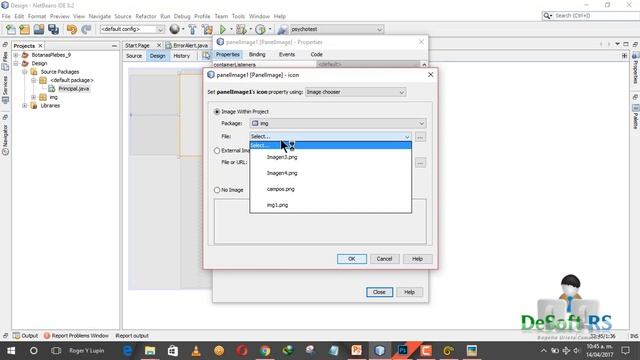Click the New Project toolbar icon
Image resolution: width=640 pixels, height=360 pixels.
[24, 29]
